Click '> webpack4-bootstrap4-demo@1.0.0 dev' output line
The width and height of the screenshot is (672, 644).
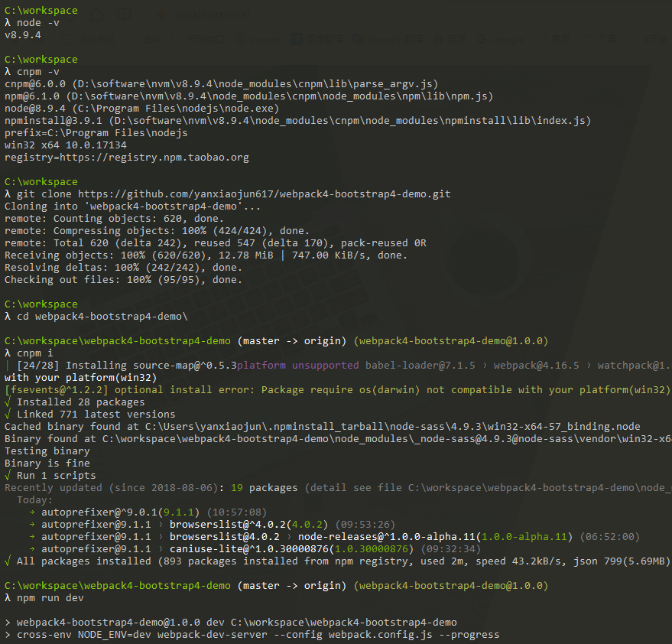(x=231, y=622)
